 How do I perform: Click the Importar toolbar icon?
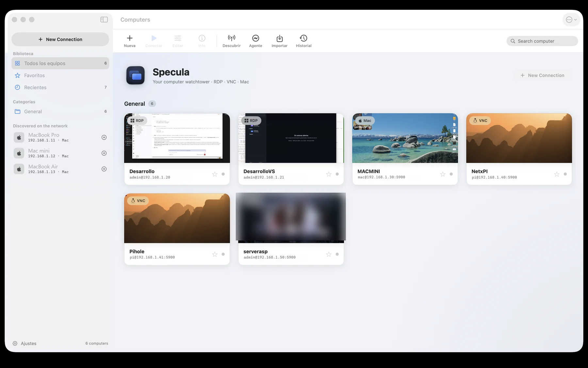click(x=280, y=38)
